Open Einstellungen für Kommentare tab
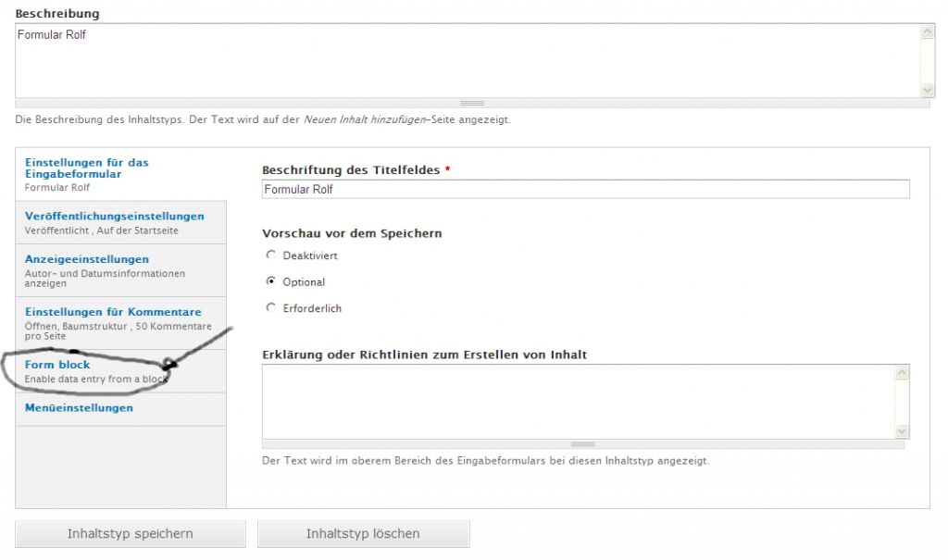The image size is (948, 560). click(112, 312)
